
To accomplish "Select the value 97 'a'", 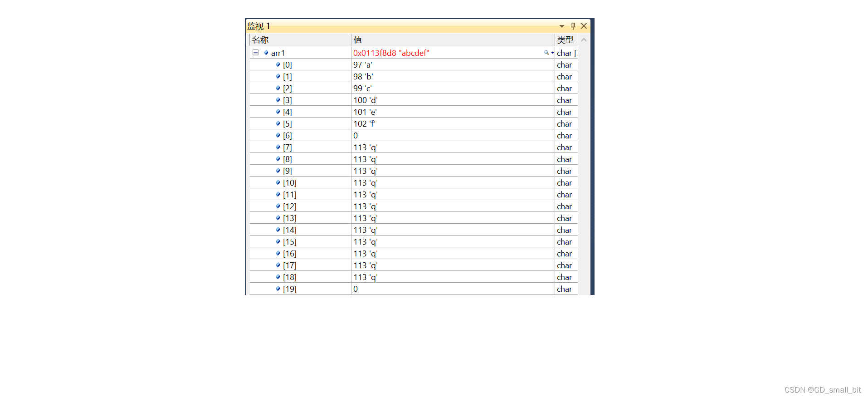I will coord(363,65).
